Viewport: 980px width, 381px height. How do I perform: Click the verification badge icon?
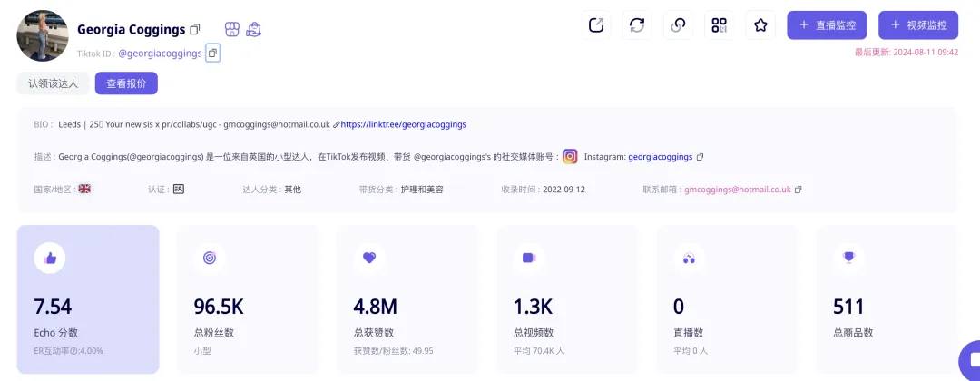[179, 189]
